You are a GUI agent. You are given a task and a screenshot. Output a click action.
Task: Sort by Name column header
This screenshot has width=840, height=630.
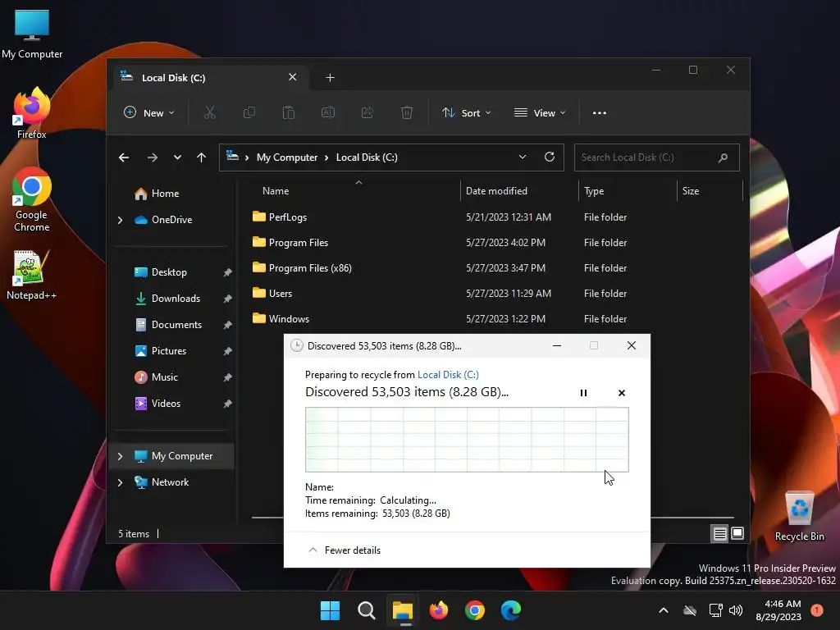276,190
